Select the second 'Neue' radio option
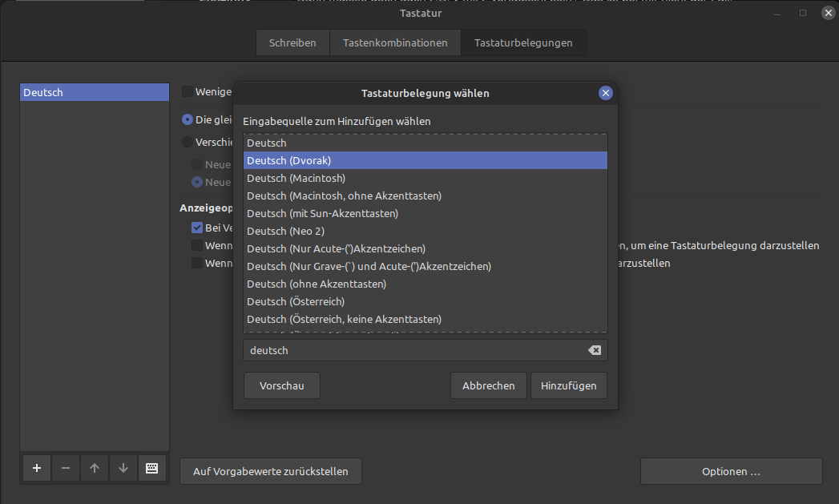The width and height of the screenshot is (839, 504). (x=197, y=182)
